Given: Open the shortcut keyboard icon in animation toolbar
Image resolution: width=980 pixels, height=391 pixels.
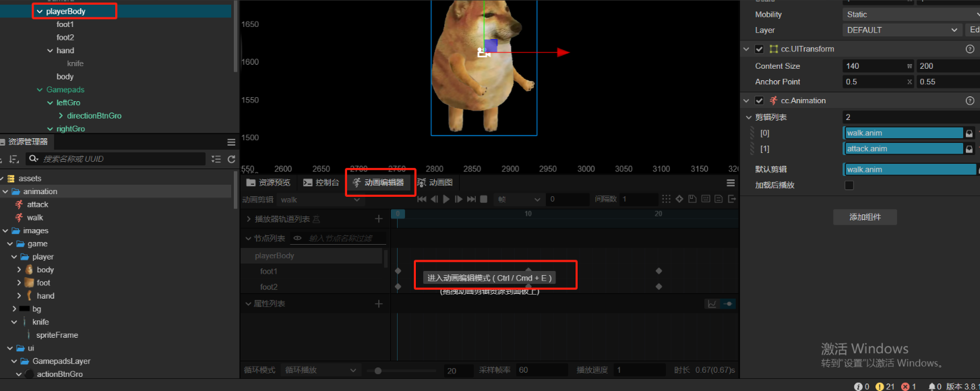Looking at the screenshot, I should pos(705,200).
